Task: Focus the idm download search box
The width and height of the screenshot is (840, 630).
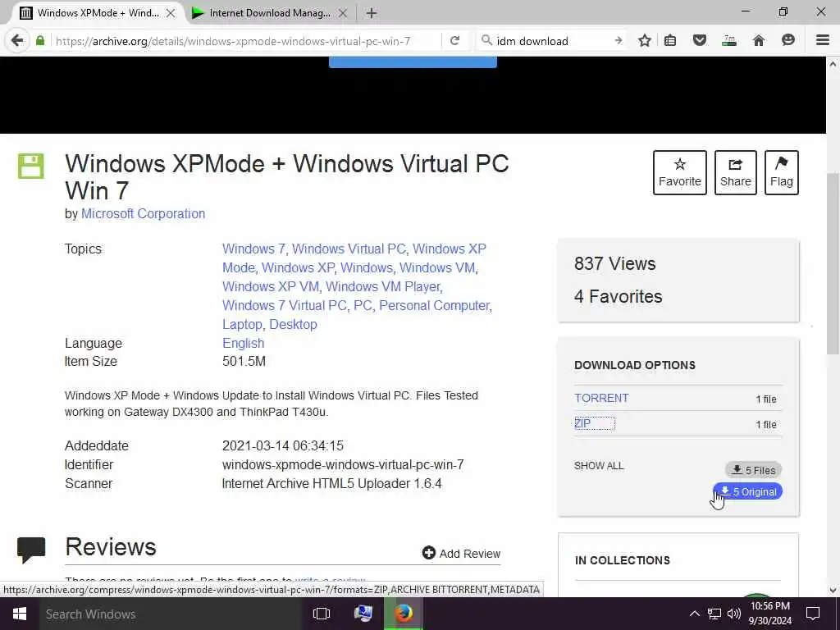Action: (x=552, y=41)
